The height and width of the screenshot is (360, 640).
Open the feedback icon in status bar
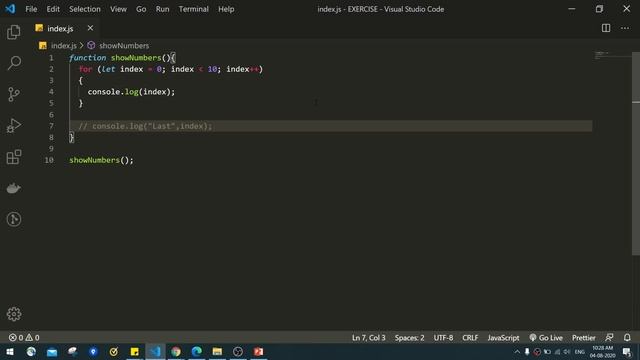tap(609, 337)
